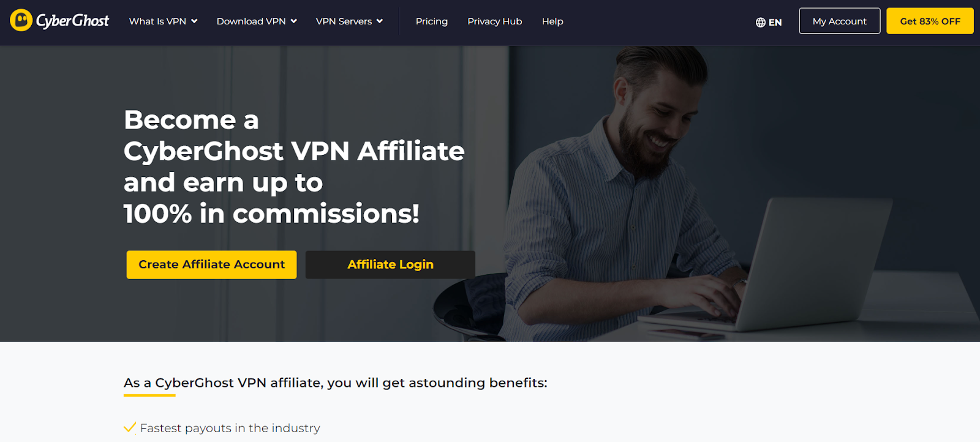The width and height of the screenshot is (980, 442).
Task: Click the Get 83% OFF button
Action: coord(930,21)
